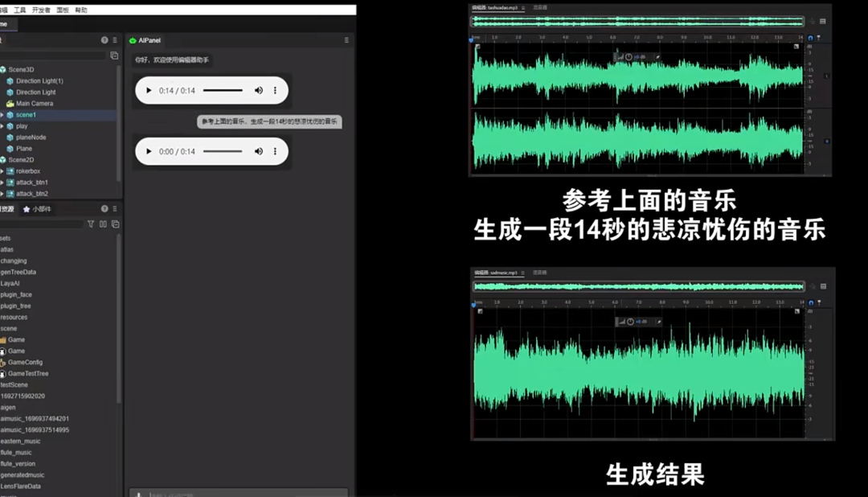Open the 面板 menu
Image resolution: width=868 pixels, height=497 pixels.
pos(63,10)
